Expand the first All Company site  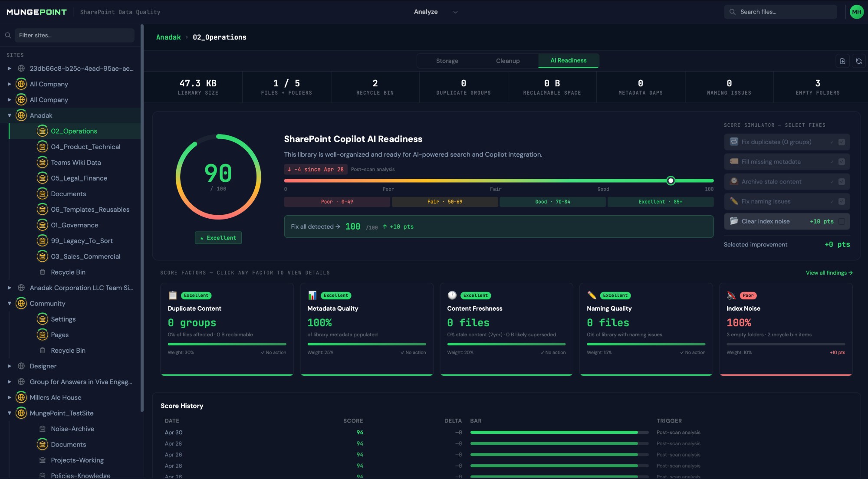tap(9, 84)
